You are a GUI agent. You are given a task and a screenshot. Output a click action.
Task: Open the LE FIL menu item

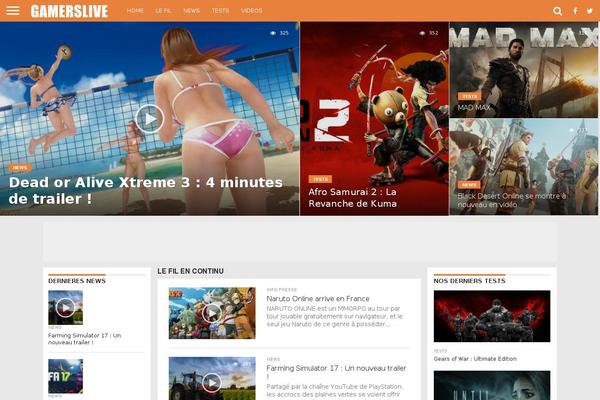tap(163, 11)
